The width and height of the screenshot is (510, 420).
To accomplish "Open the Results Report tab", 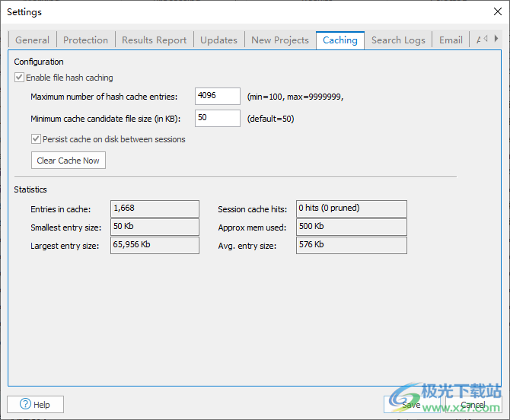I will point(155,40).
